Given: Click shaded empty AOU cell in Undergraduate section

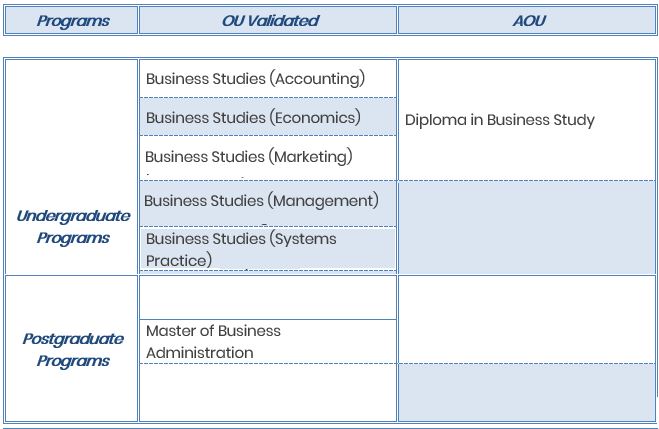Looking at the screenshot, I should pos(526,227).
